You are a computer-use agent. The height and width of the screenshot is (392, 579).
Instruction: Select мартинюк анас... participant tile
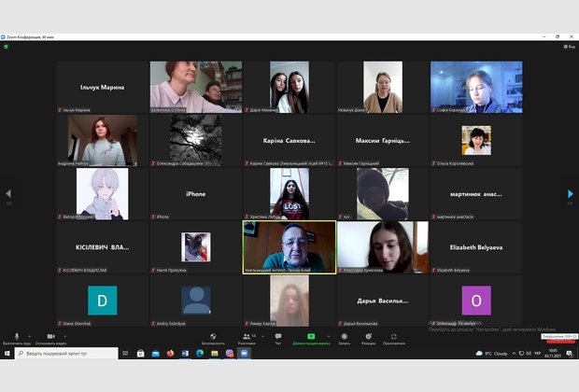point(476,194)
